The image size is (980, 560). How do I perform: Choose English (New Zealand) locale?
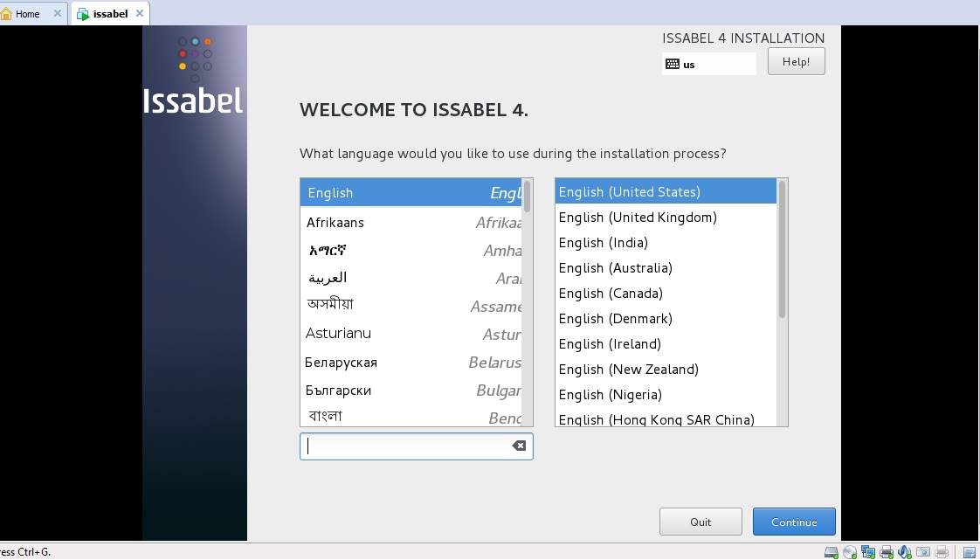point(666,370)
